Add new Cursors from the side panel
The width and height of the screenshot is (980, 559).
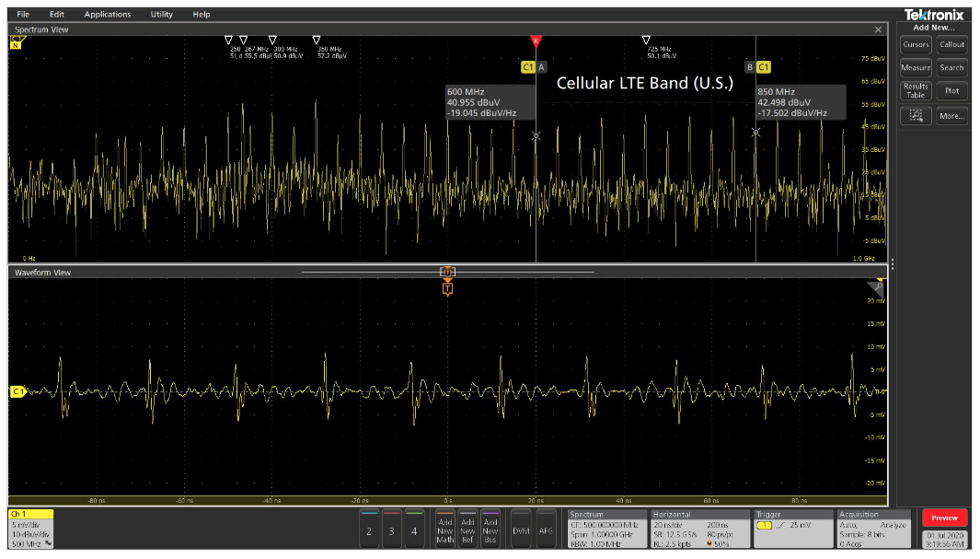915,44
